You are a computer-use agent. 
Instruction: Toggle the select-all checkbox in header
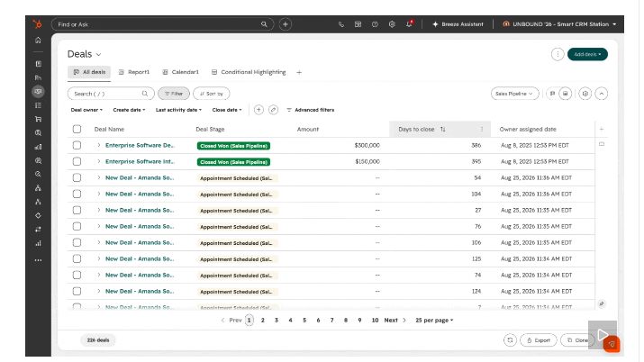(77, 130)
